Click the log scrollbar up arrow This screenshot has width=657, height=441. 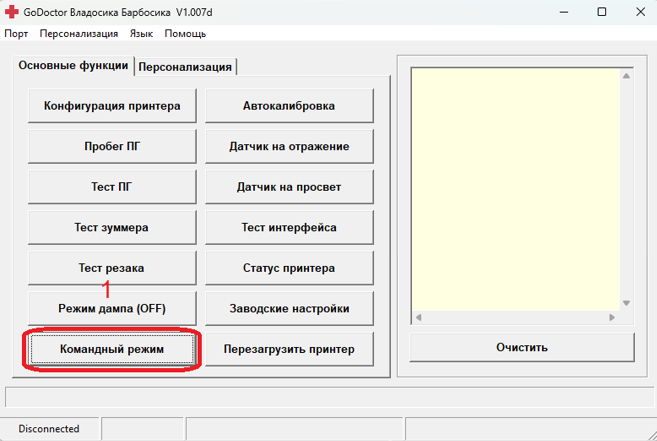(627, 75)
